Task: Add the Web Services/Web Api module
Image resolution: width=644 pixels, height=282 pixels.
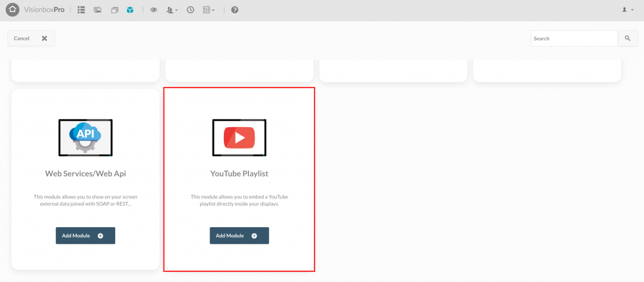Action: (86, 235)
